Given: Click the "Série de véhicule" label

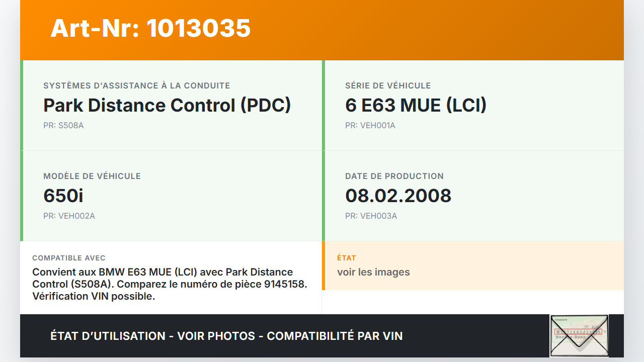Looking at the screenshot, I should pos(388,85).
